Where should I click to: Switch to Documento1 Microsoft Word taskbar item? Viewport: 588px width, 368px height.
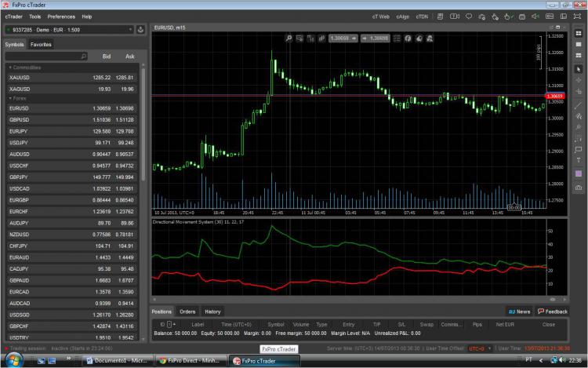point(117,361)
